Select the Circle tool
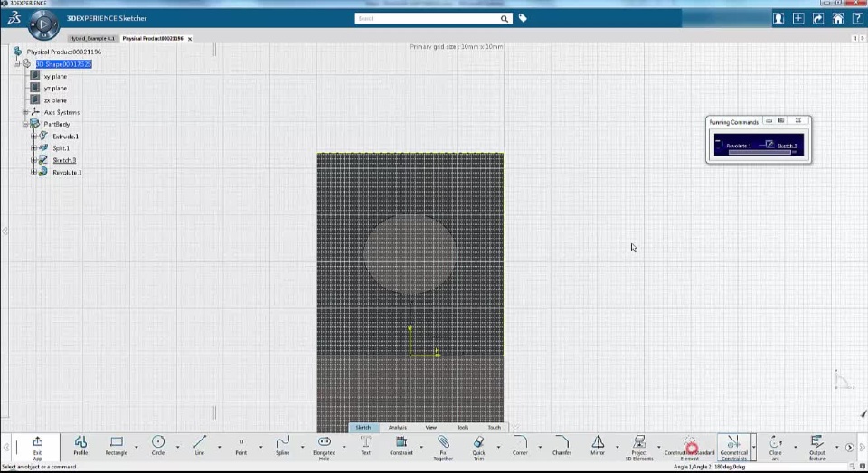868x473 pixels. coord(157,445)
